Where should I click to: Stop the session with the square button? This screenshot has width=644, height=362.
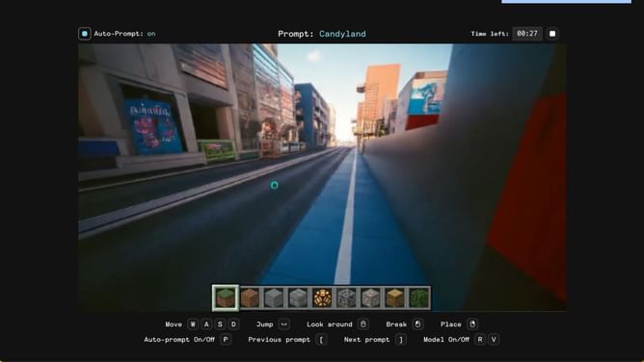(x=552, y=34)
